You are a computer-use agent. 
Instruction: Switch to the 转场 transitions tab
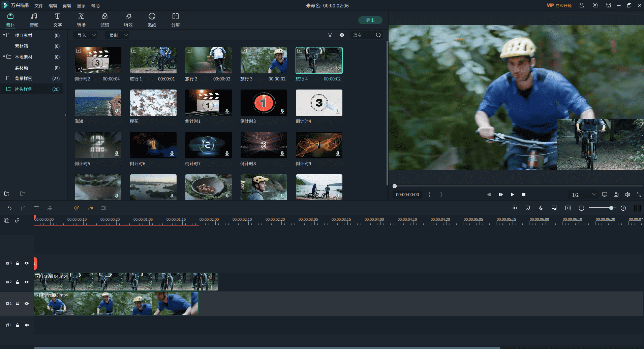pyautogui.click(x=81, y=20)
